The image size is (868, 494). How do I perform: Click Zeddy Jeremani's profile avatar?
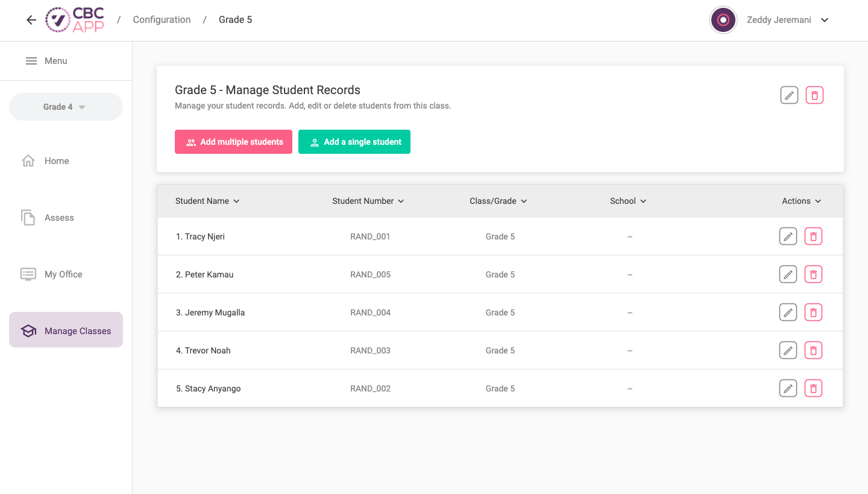pos(723,20)
